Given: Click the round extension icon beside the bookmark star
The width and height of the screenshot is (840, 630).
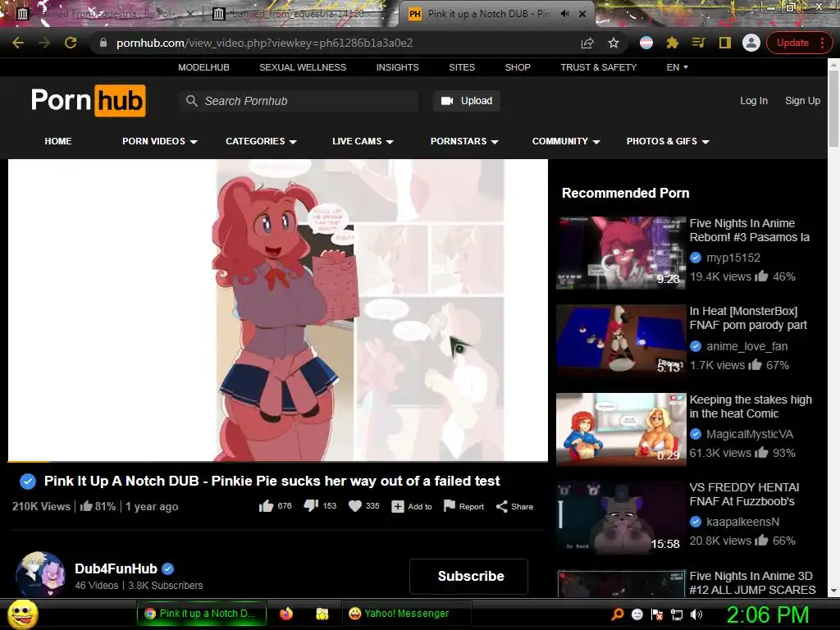Looking at the screenshot, I should (646, 43).
